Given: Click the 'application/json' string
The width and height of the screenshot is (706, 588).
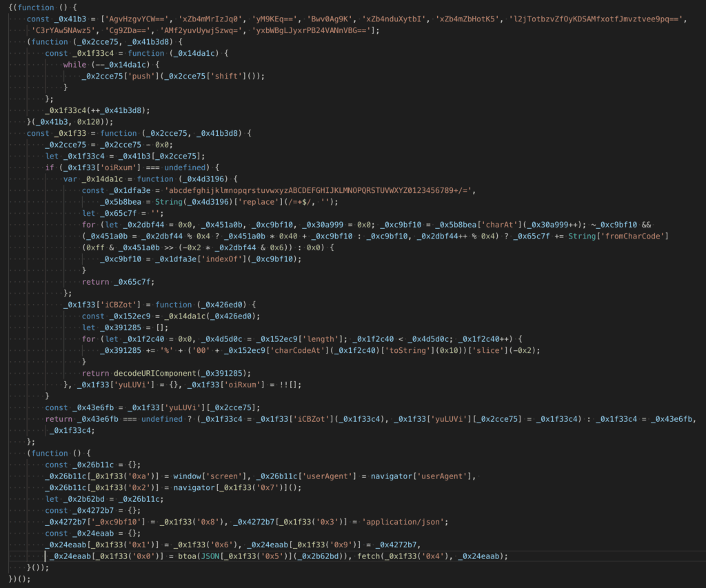Looking at the screenshot, I should (x=404, y=523).
